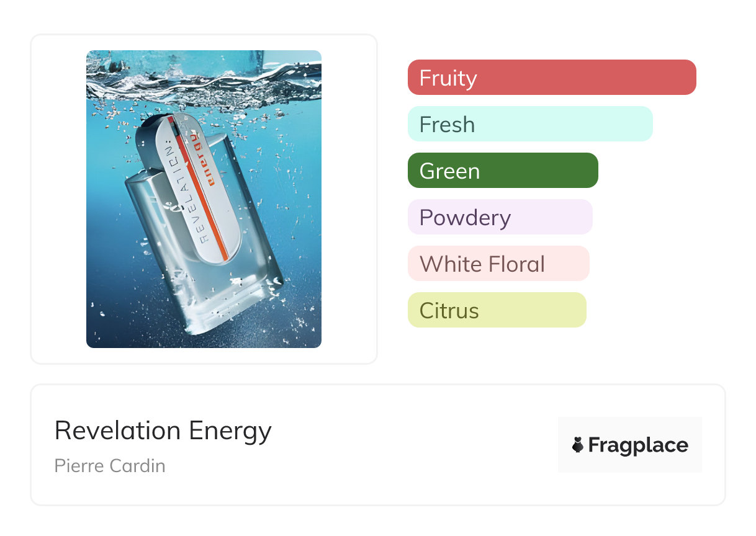Pick the lavender Powdery accord bar
This screenshot has width=756, height=536.
(500, 217)
